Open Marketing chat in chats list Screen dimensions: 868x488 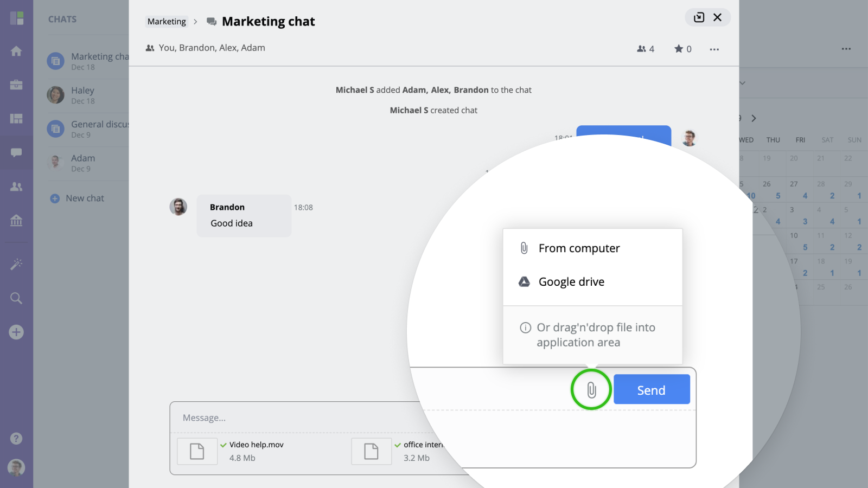[x=88, y=61]
